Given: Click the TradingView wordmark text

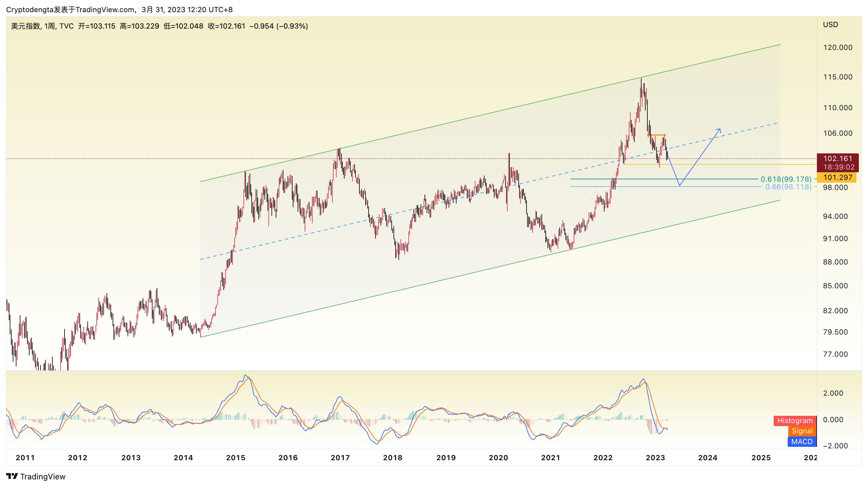Looking at the screenshot, I should [43, 477].
